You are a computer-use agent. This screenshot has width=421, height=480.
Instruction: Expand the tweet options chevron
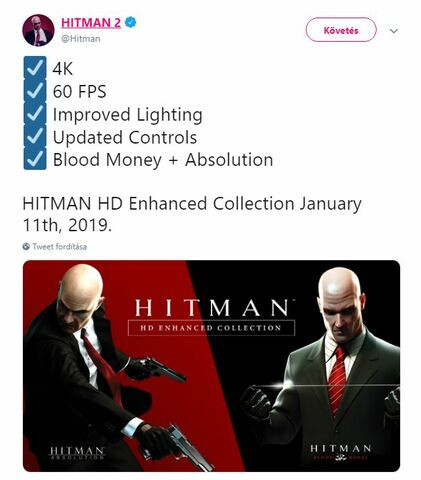pos(394,31)
